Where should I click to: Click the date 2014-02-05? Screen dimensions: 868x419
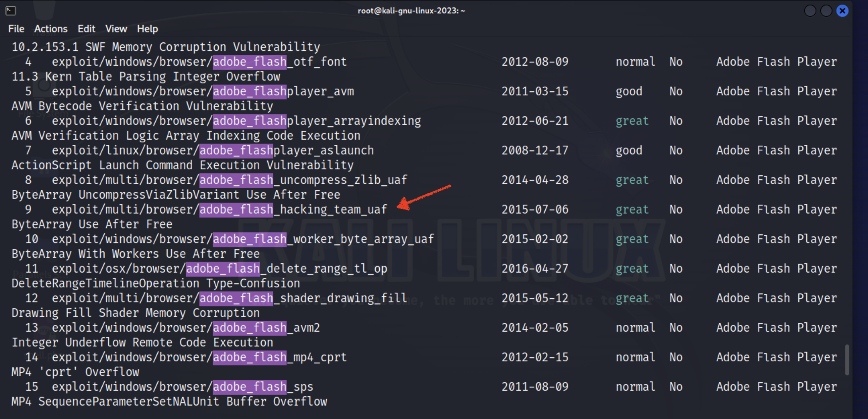[x=535, y=328]
